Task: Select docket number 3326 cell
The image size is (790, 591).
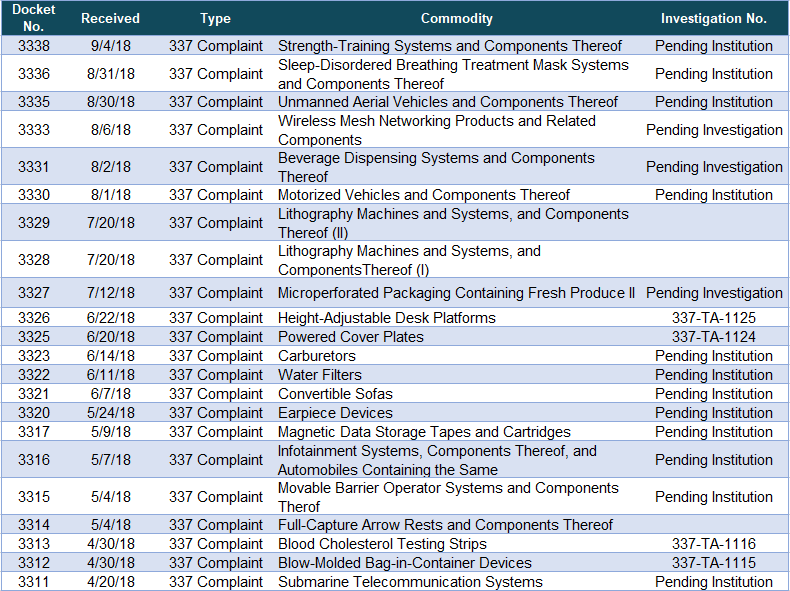Action: (x=34, y=318)
